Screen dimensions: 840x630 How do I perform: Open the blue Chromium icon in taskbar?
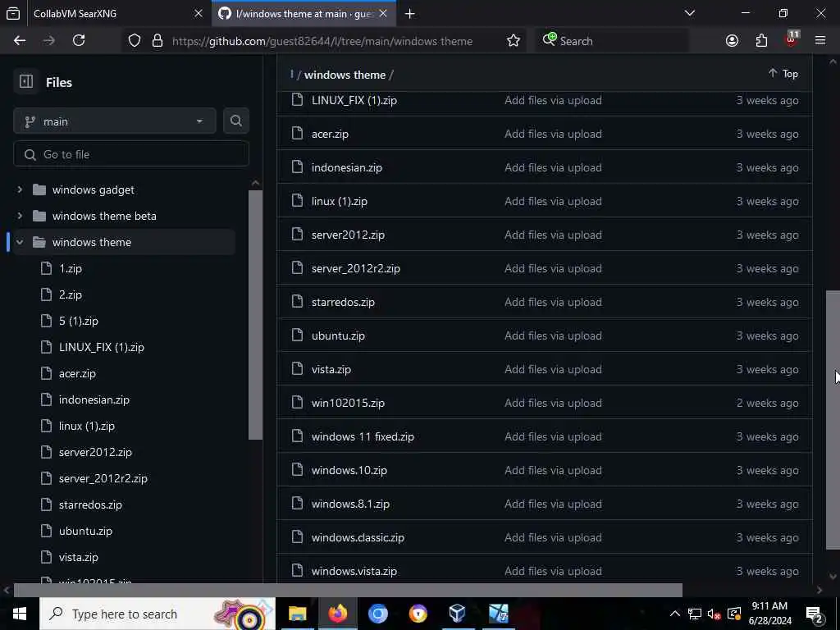coord(377,614)
